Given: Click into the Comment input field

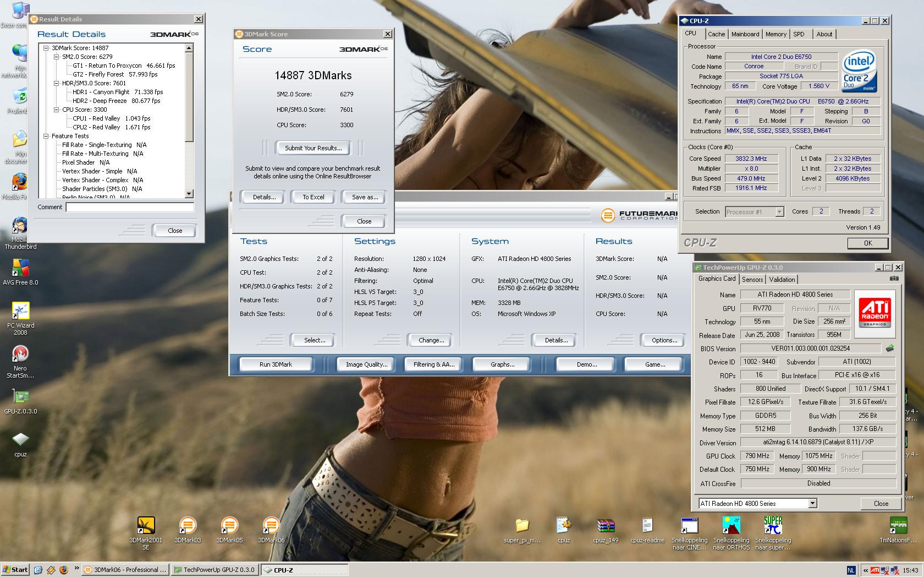Looking at the screenshot, I should pos(130,207).
